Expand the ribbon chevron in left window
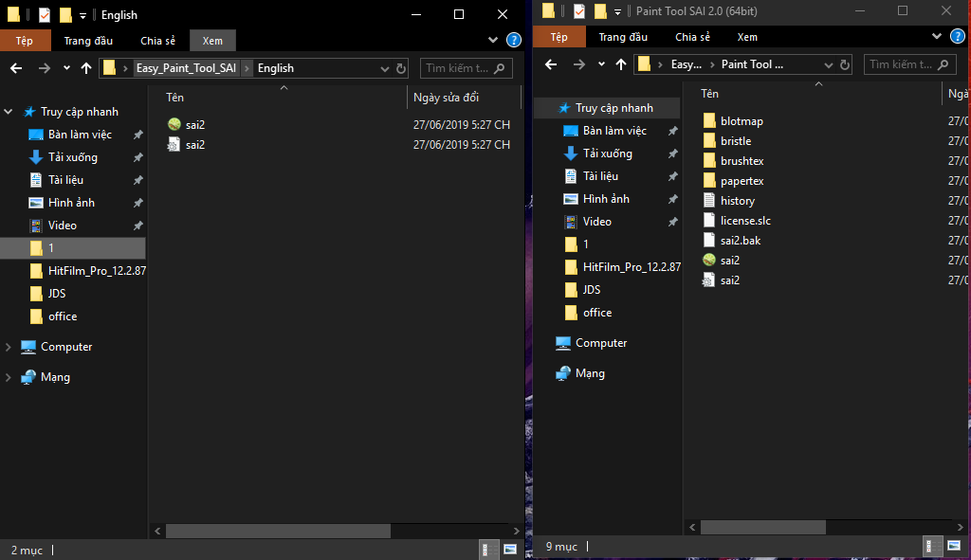 [493, 40]
